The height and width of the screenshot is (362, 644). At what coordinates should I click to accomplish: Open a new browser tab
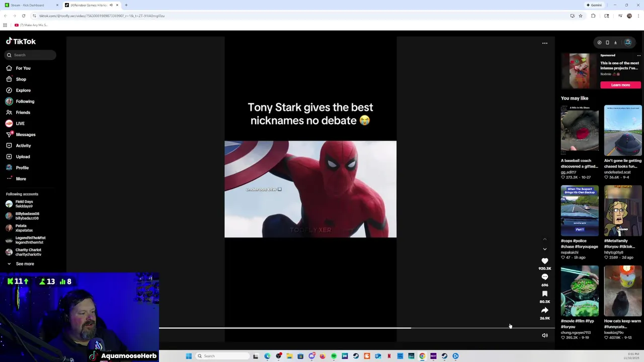(x=126, y=5)
